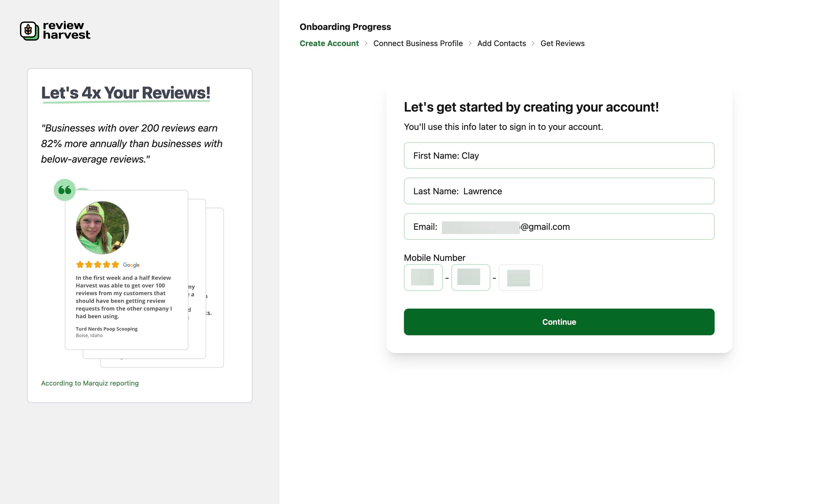Click the Review Harvest wordmark text

67,30
